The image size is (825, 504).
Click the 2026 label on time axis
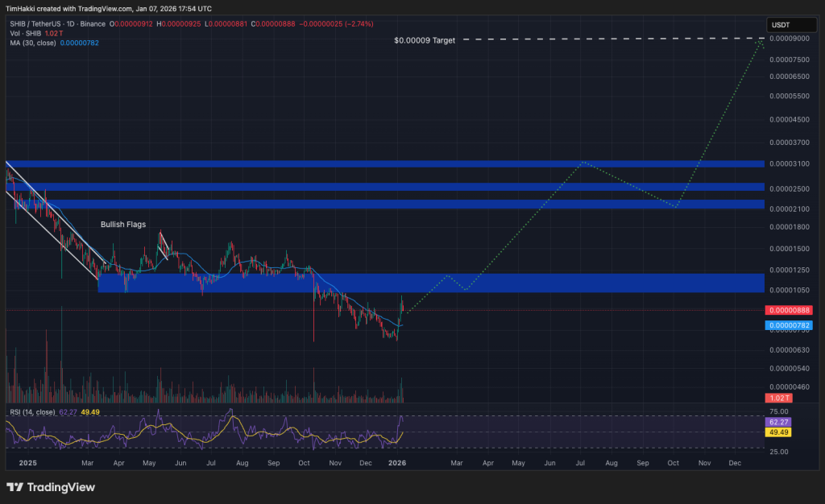[x=396, y=463]
